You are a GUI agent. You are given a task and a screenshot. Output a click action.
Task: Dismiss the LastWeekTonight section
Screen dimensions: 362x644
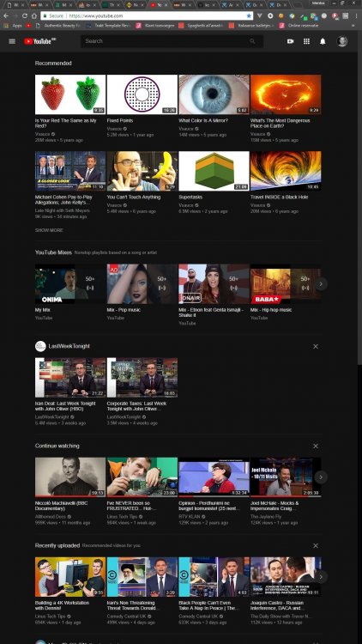click(x=316, y=346)
